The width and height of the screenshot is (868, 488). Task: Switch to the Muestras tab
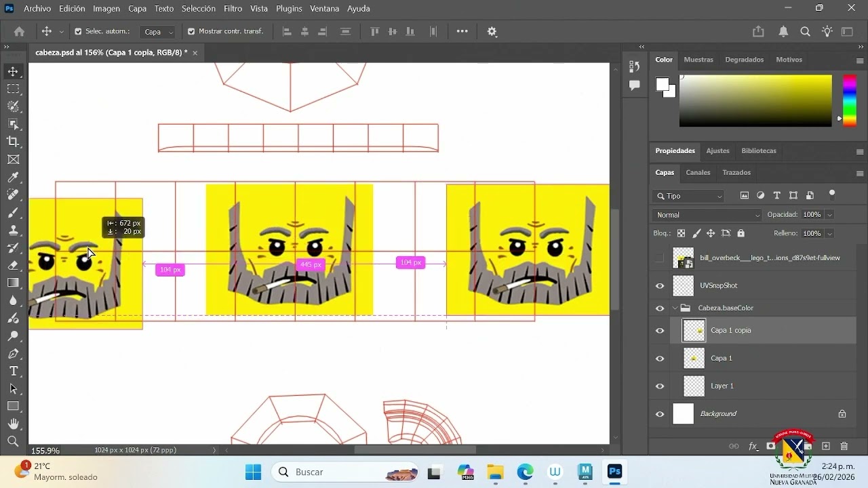pos(698,60)
